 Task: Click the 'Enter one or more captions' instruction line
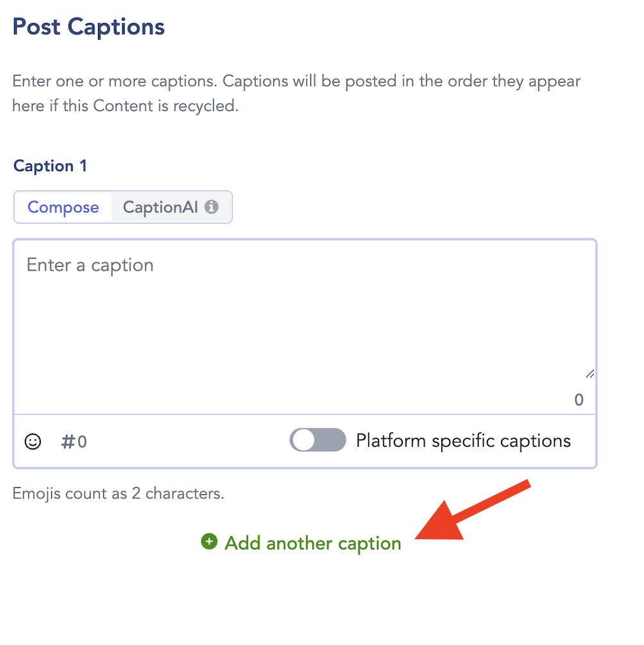296,81
